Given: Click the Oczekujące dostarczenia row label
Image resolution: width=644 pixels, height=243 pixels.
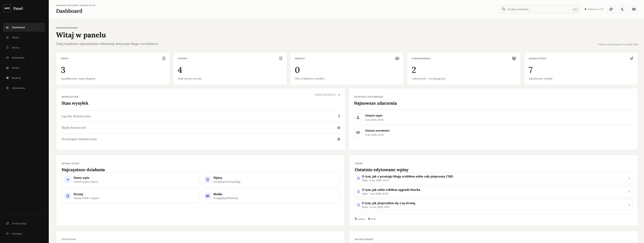Looking at the screenshot, I should point(79,139).
